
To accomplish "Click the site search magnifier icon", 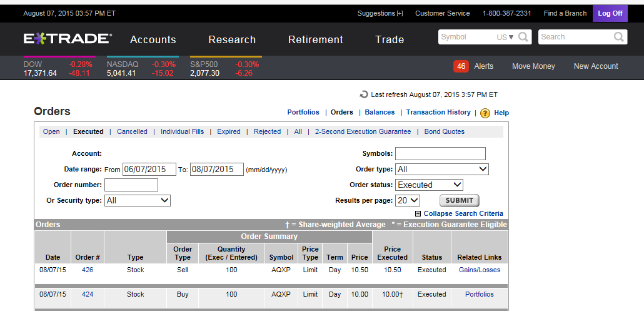I will coord(619,37).
